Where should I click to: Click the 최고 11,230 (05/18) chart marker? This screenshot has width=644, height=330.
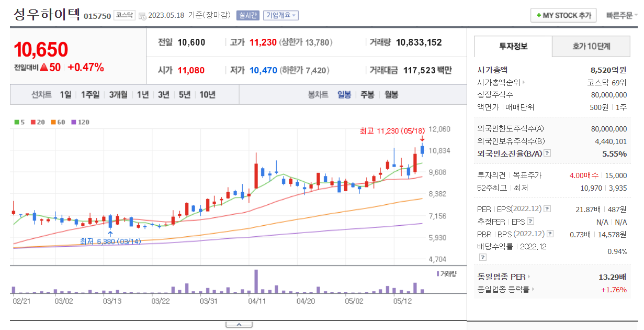392,131
